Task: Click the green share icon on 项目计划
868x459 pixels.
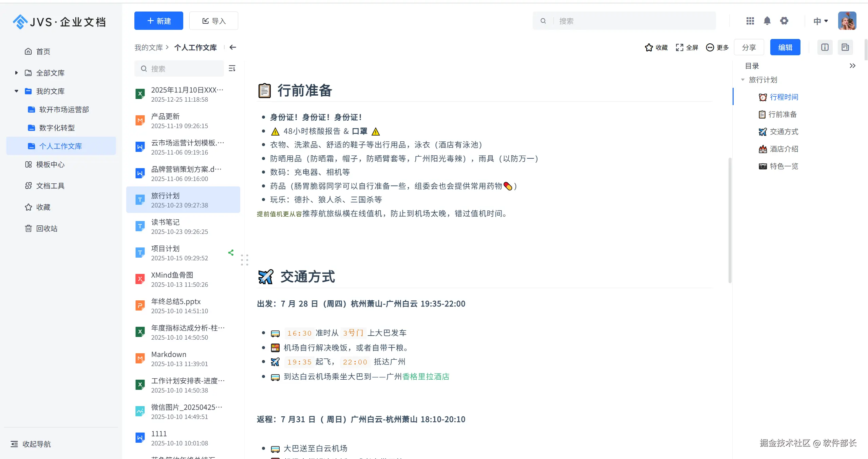Action: 231,253
